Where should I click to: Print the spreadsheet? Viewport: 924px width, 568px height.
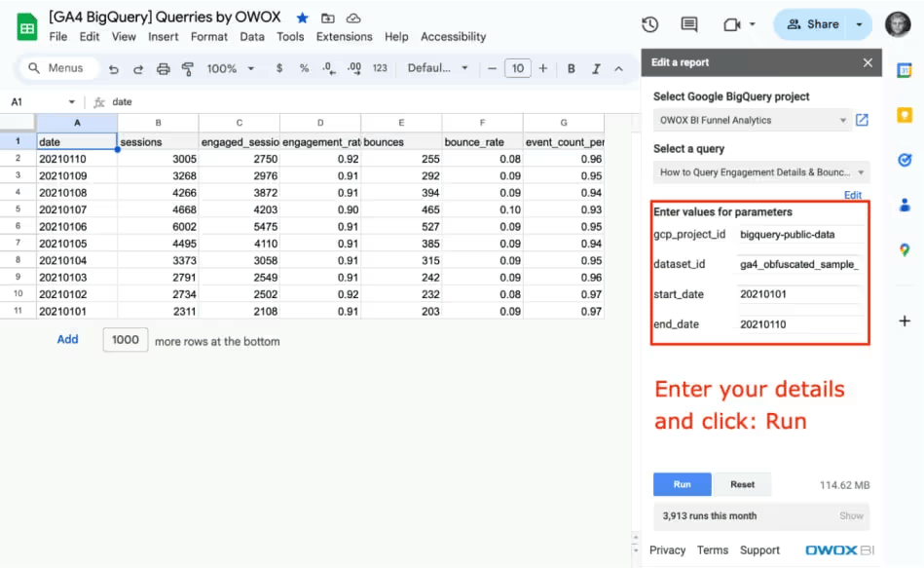tap(164, 69)
